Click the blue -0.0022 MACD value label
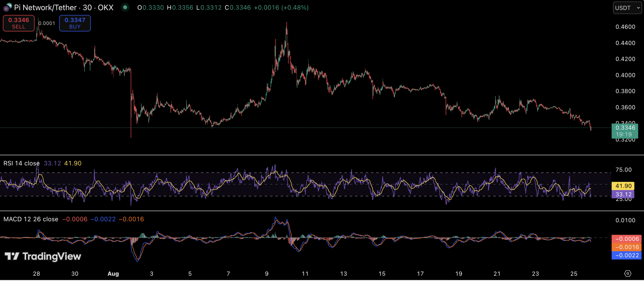 pyautogui.click(x=627, y=256)
